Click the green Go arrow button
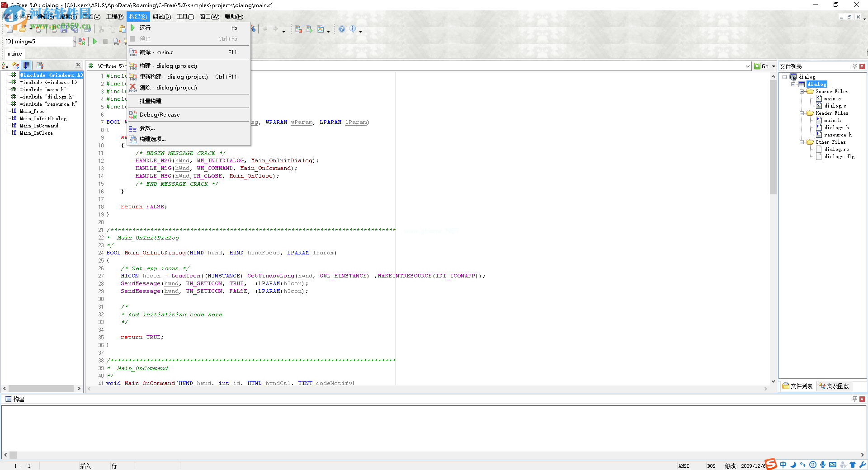The image size is (868, 470). coord(761,66)
